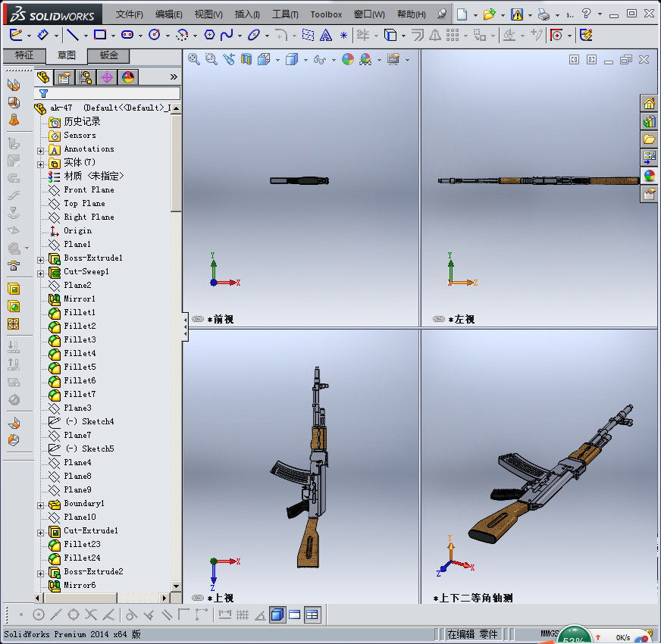Open the PropertyManager tab icon
Image resolution: width=661 pixels, height=644 pixels.
[x=64, y=77]
